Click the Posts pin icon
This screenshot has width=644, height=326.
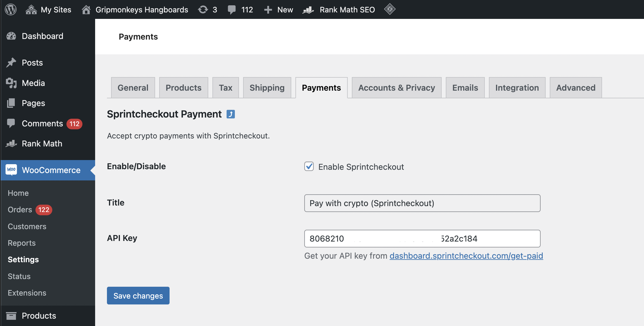point(11,63)
